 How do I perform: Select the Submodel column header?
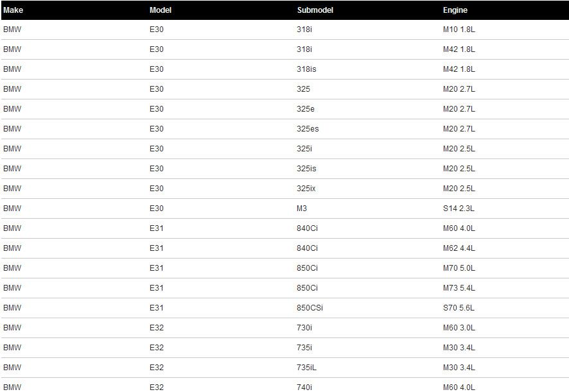(x=315, y=10)
